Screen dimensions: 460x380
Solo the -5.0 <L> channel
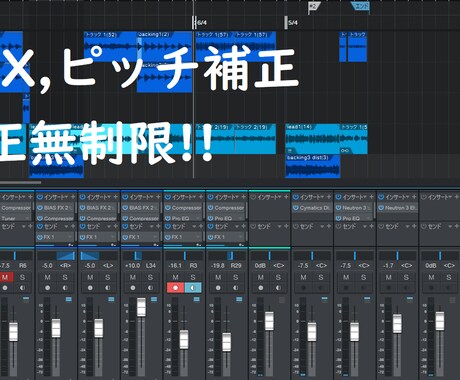click(x=108, y=277)
